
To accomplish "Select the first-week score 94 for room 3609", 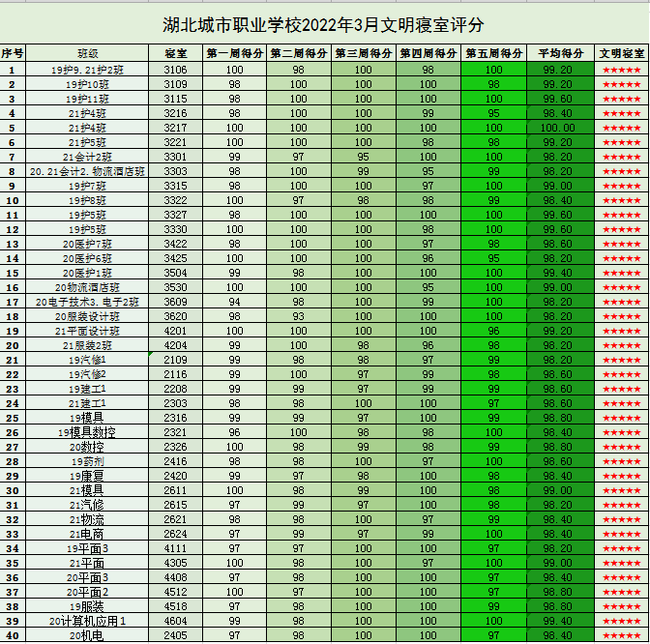I will click(x=235, y=302).
